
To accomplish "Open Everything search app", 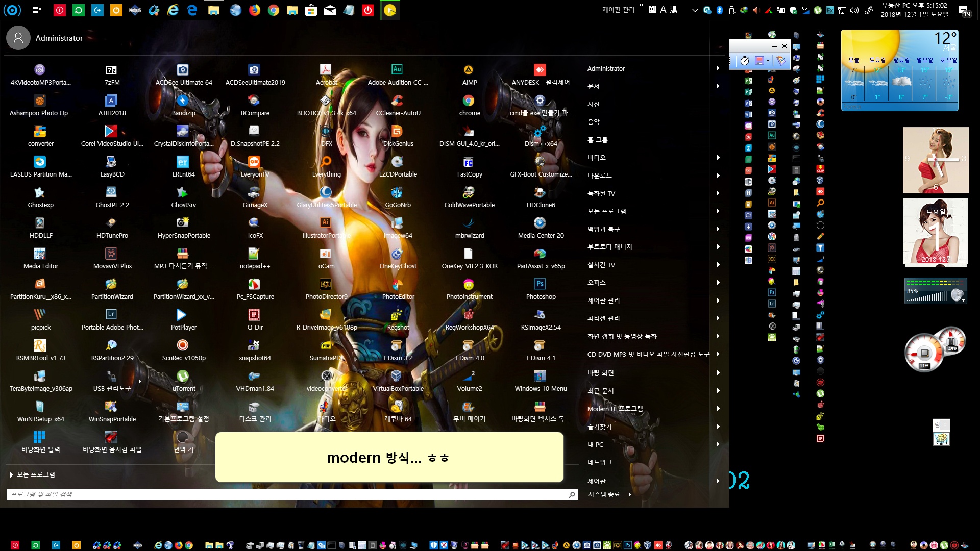I will 326,162.
